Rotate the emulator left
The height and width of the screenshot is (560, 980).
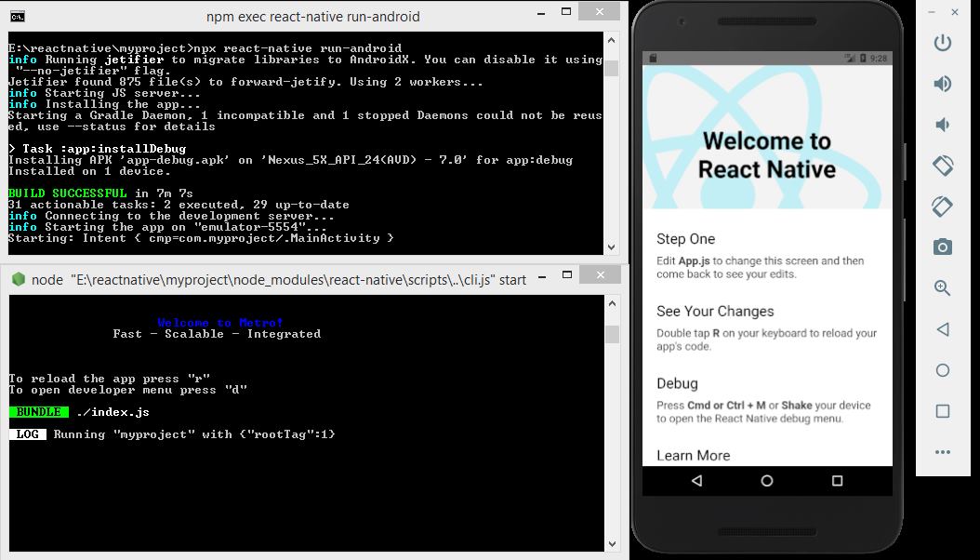[x=942, y=166]
